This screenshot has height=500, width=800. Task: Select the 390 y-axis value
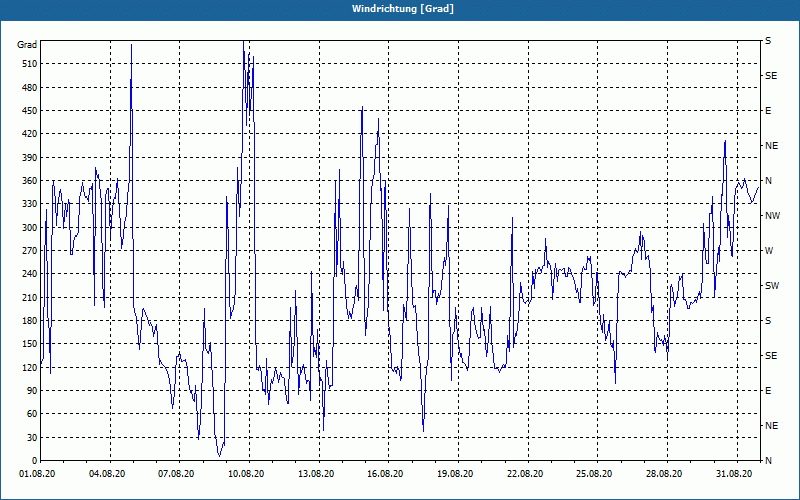coord(30,157)
